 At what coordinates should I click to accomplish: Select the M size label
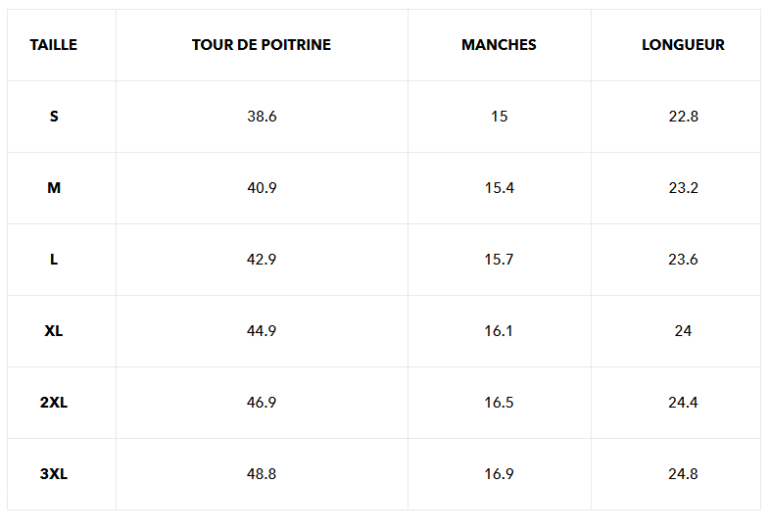(54, 188)
